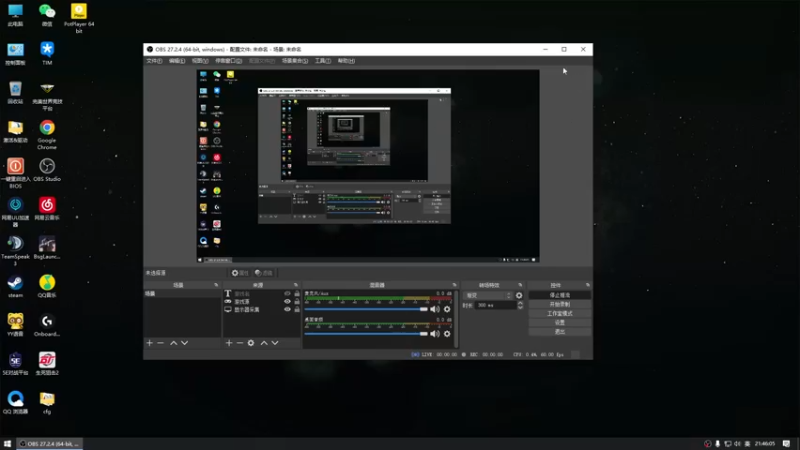Adjust desktop audio volume slider

coord(366,334)
